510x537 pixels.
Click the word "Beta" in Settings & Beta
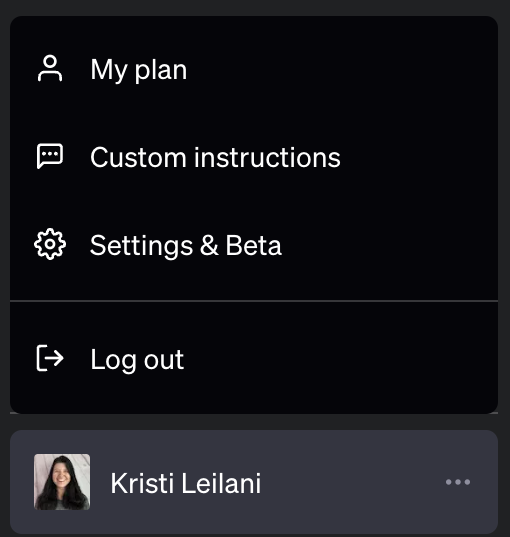(253, 245)
